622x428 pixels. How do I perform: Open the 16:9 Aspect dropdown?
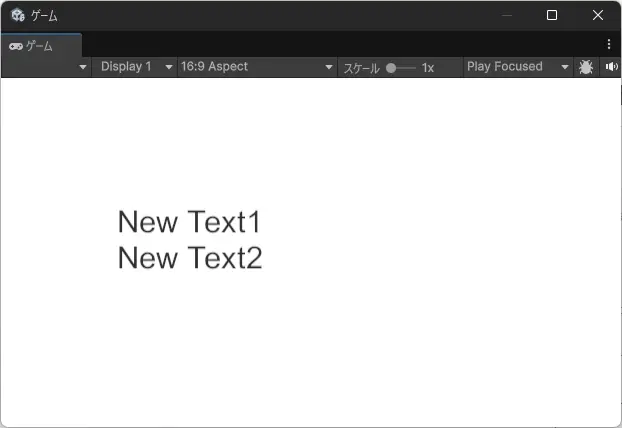click(257, 67)
